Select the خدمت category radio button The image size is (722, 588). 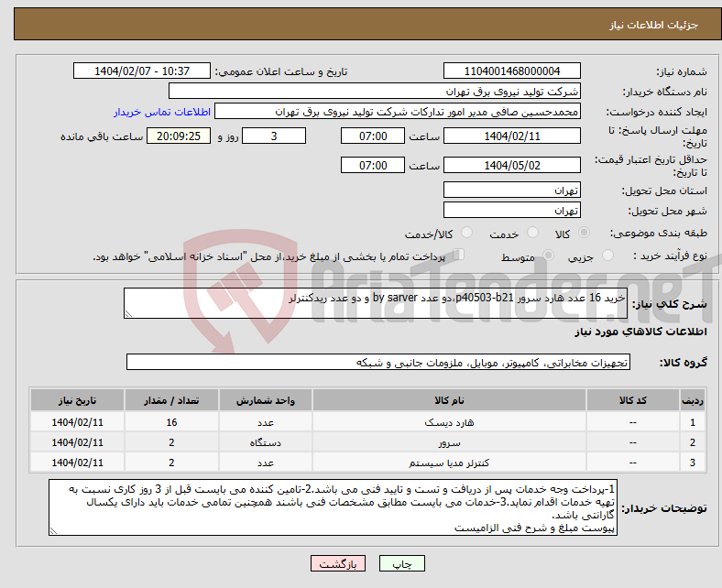532,233
